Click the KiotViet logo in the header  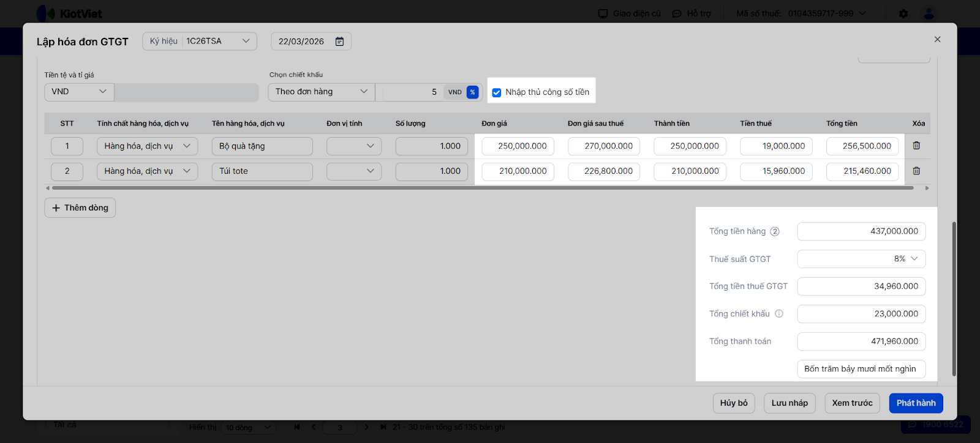69,13
